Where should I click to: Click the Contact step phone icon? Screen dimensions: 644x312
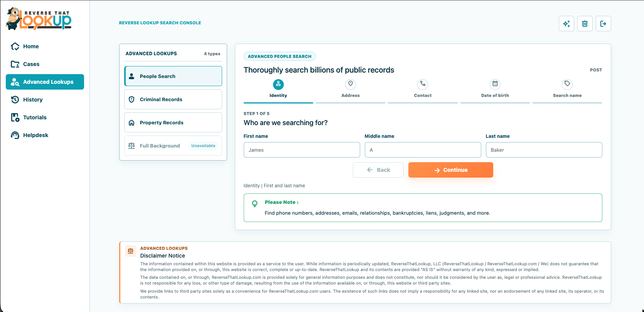coord(423,84)
